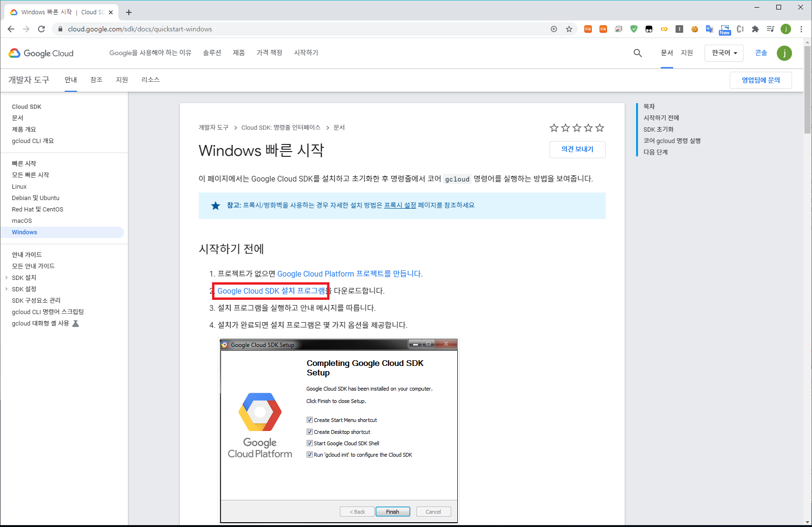The width and height of the screenshot is (812, 527).
Task: Open the 제품 top menu
Action: click(x=239, y=53)
